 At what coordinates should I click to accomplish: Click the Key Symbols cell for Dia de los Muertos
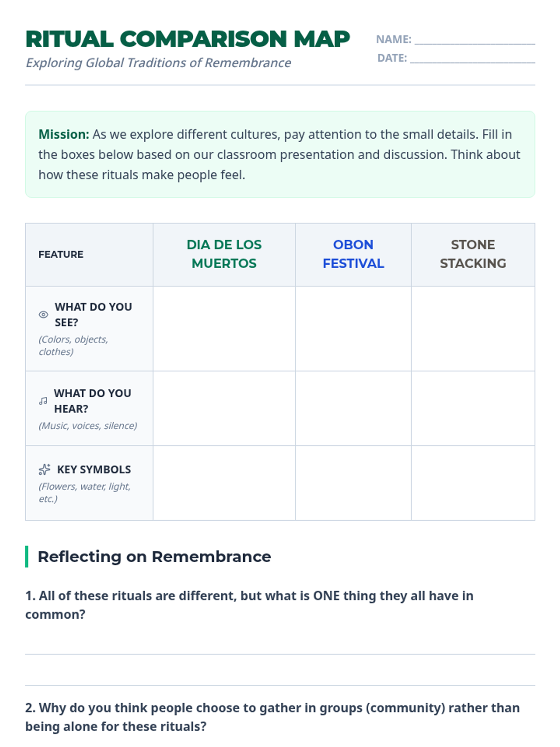(x=224, y=483)
